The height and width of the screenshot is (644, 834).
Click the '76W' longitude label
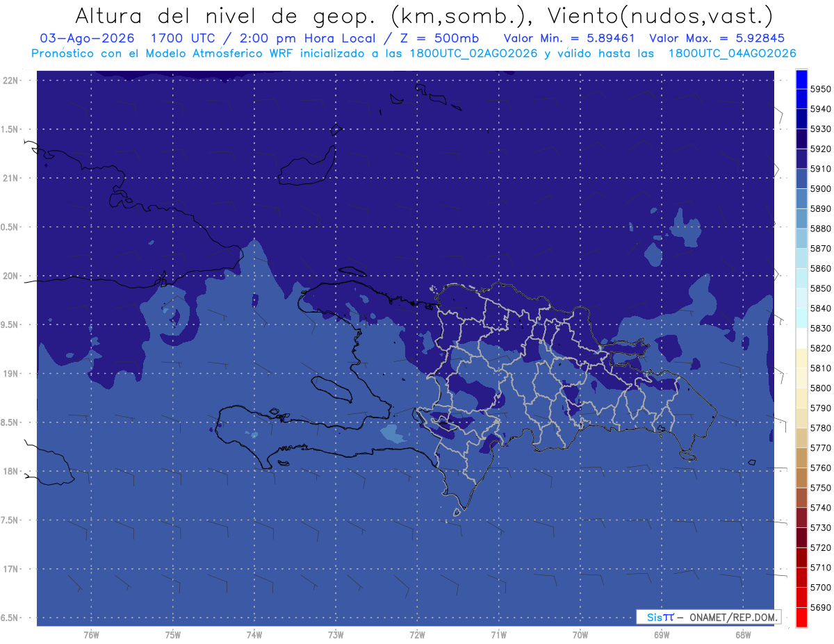tap(91, 635)
